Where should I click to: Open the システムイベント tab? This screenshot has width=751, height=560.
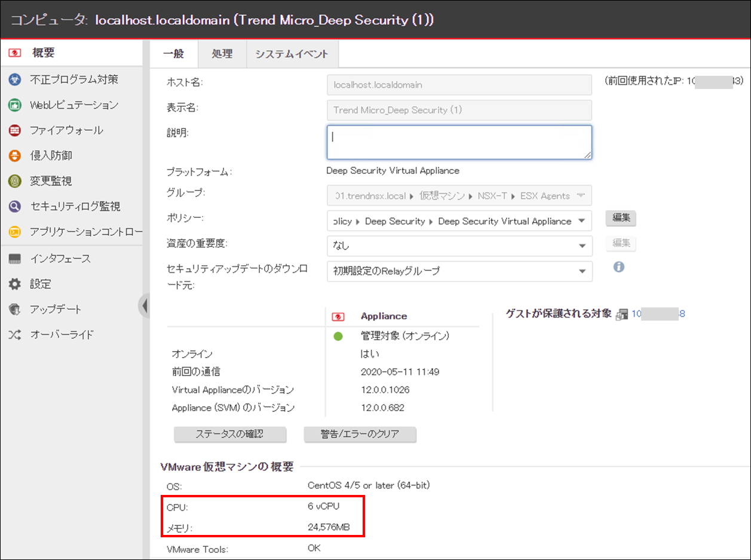tap(292, 54)
